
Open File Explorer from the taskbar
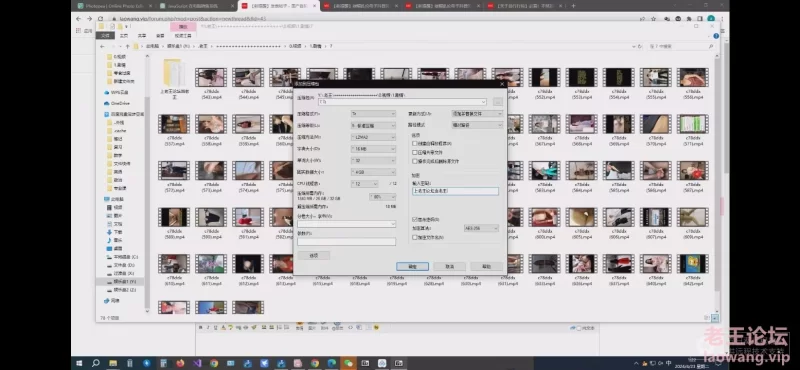point(113,363)
